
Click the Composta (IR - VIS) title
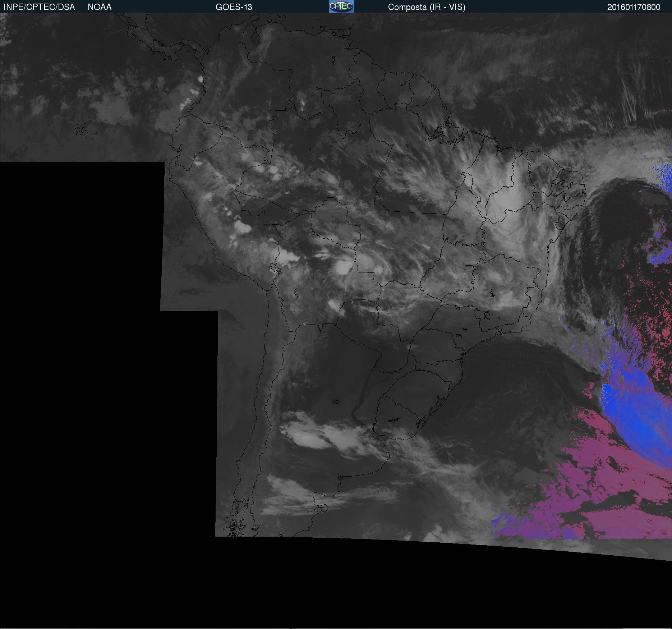[427, 7]
